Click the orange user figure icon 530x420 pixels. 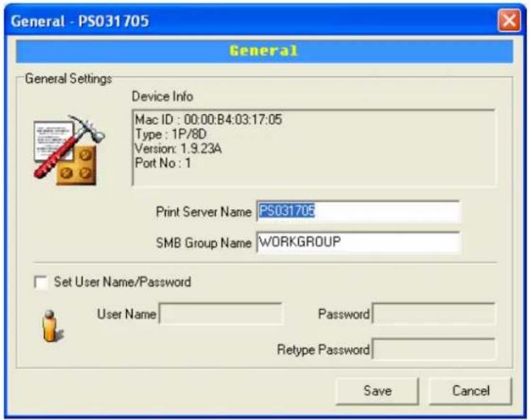52,326
